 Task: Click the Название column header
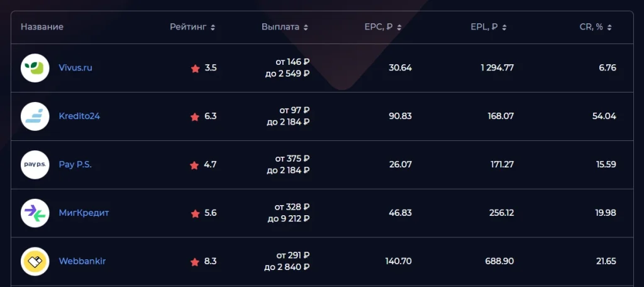pos(42,27)
